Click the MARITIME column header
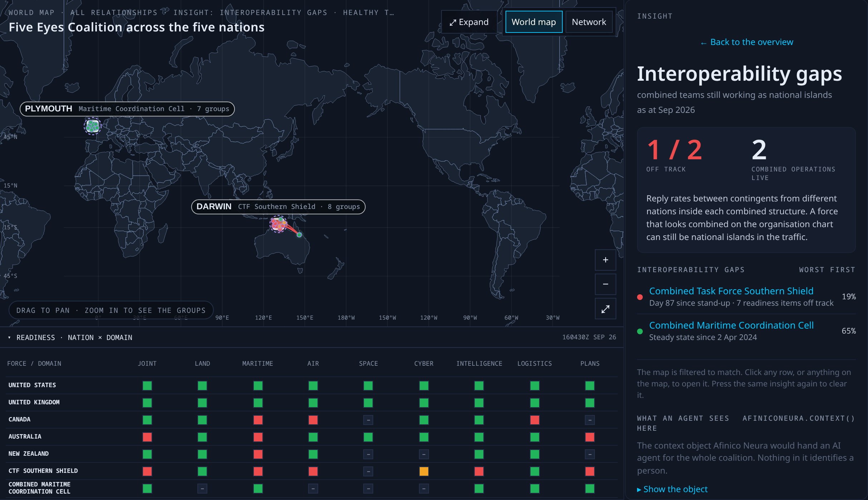The width and height of the screenshot is (868, 500). pos(258,364)
